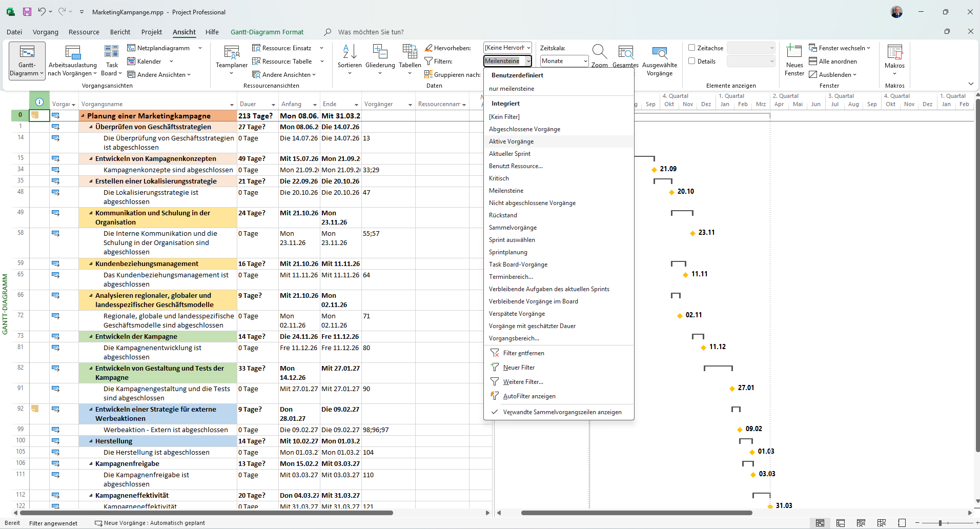This screenshot has height=529, width=980.
Task: Click AutoFilter anzeigen option
Action: click(529, 396)
